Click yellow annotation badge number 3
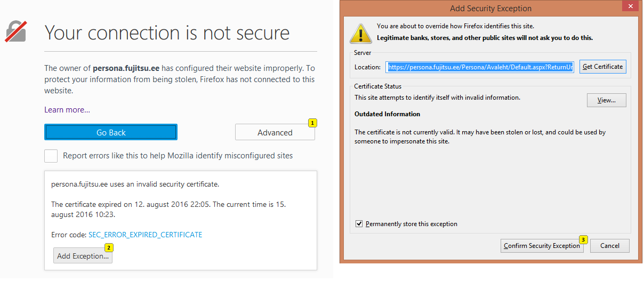 (583, 239)
